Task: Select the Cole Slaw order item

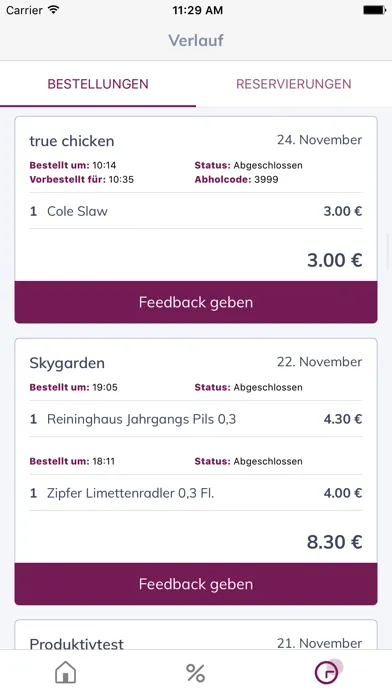Action: (x=196, y=211)
